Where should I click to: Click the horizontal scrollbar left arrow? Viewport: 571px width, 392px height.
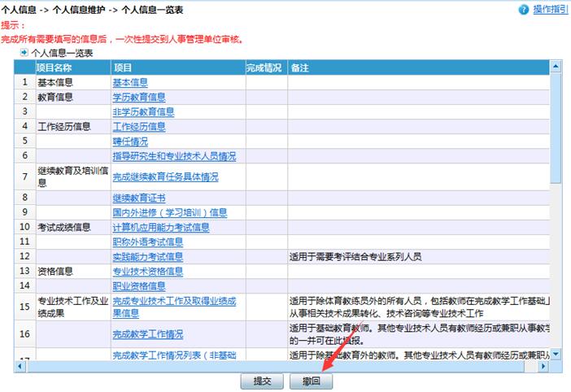tap(20, 367)
